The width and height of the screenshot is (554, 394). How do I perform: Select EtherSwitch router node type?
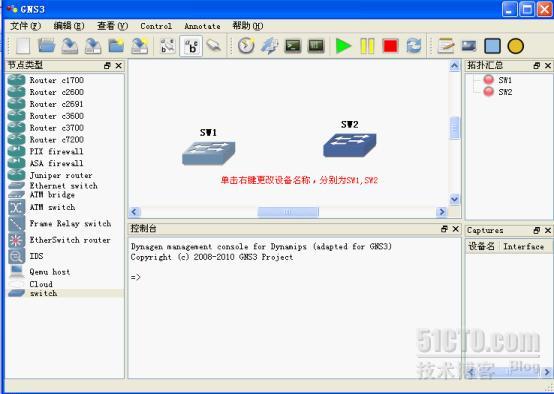(x=65, y=240)
